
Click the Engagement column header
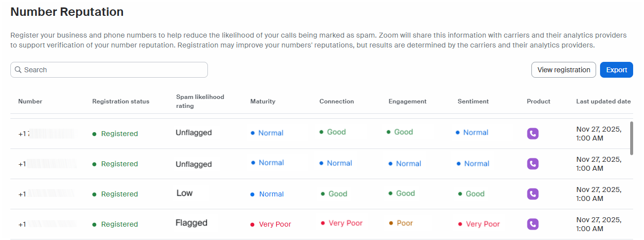click(407, 101)
